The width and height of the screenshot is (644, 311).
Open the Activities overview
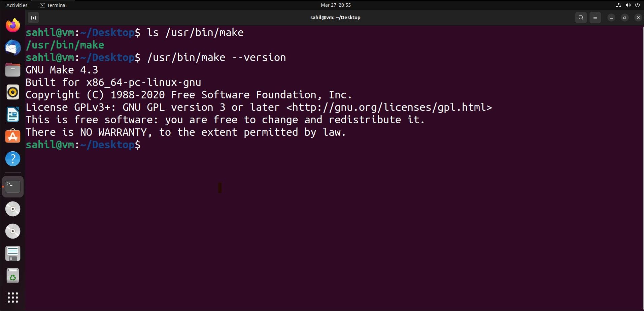tap(16, 5)
